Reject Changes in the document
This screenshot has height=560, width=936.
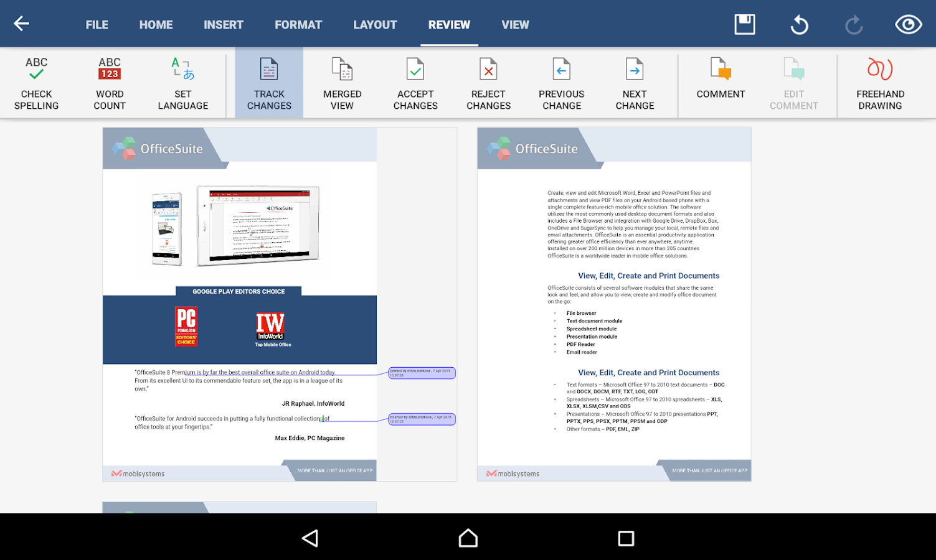(488, 83)
